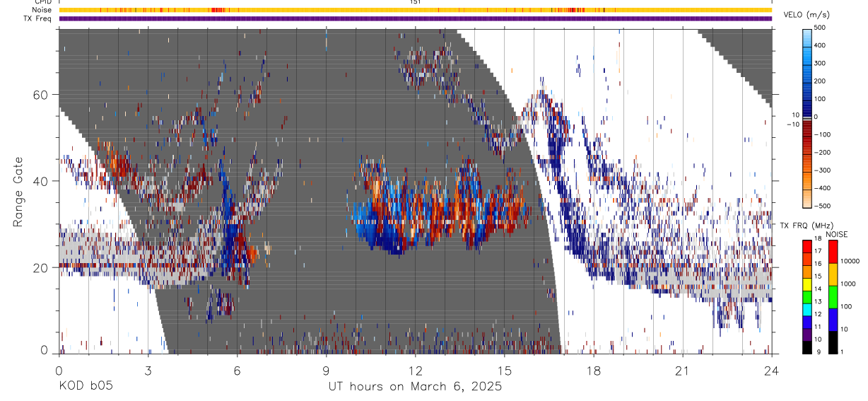Pick the yellow segment of TX FRQ colorbar
The width and height of the screenshot is (868, 401).
[807, 284]
